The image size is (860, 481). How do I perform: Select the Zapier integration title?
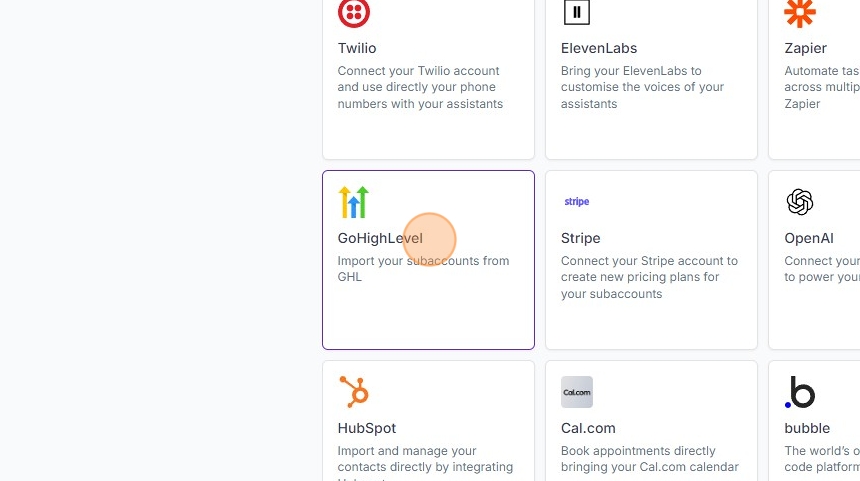click(806, 48)
